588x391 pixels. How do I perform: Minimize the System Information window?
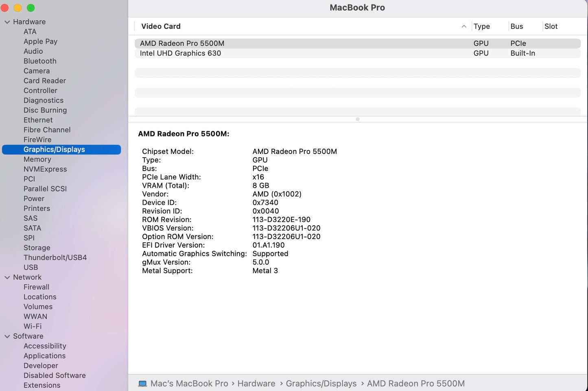click(x=17, y=7)
